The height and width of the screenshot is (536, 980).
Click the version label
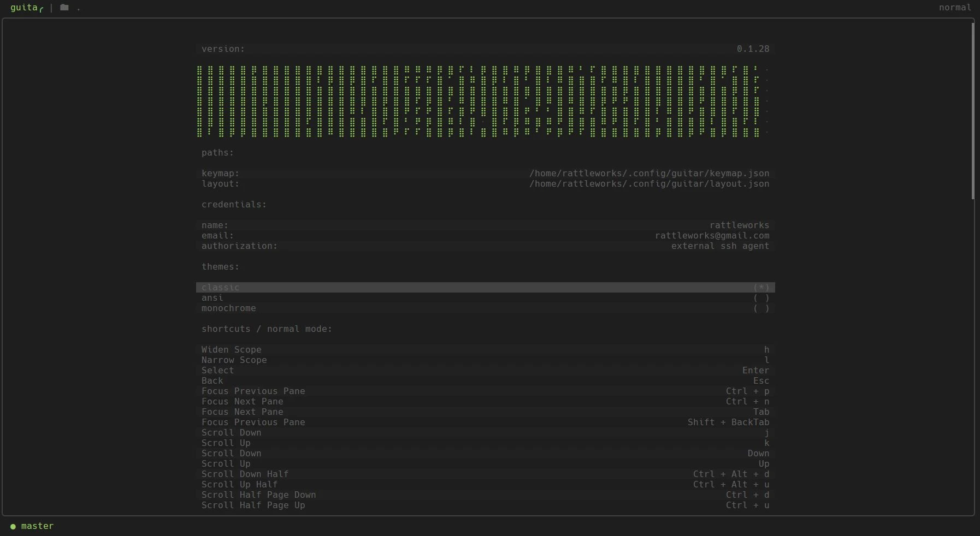(x=223, y=49)
